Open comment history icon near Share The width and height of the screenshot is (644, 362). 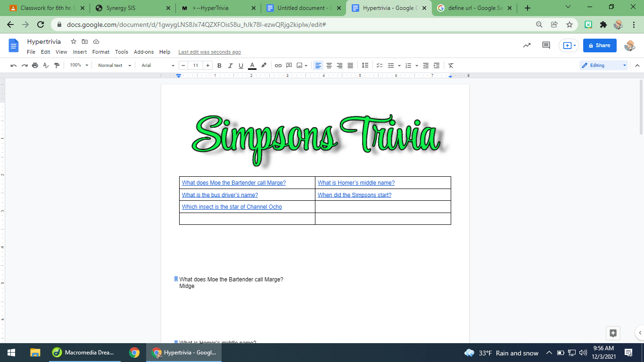coord(546,45)
